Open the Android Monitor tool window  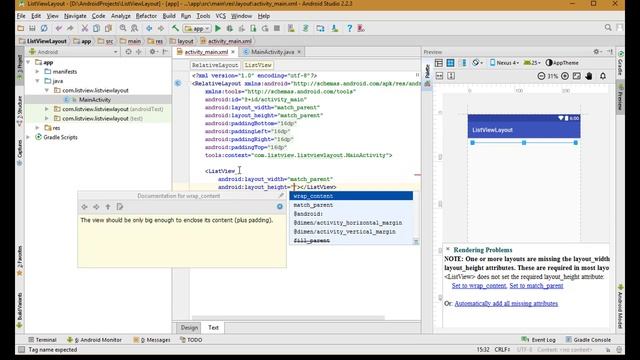[x=95, y=340]
